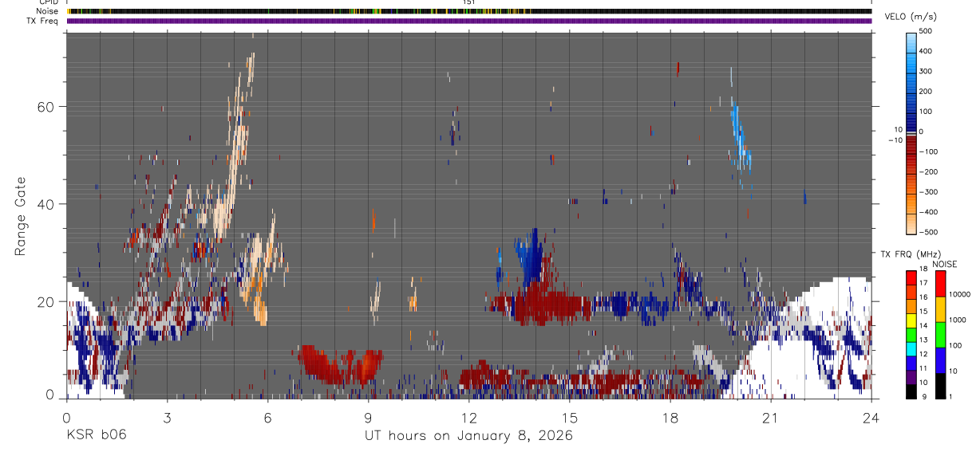The width and height of the screenshot is (980, 452).
Task: Click hour 18 on the UT axis
Action: point(670,419)
